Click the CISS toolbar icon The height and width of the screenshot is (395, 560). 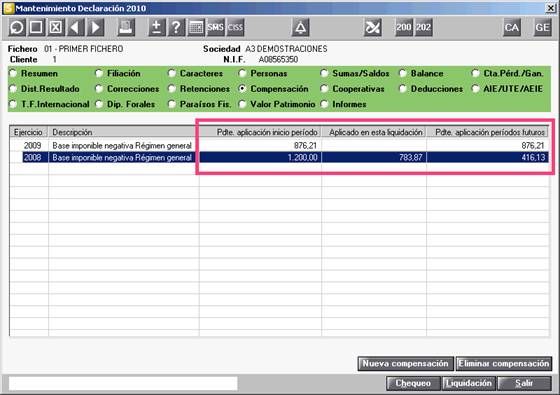[235, 28]
